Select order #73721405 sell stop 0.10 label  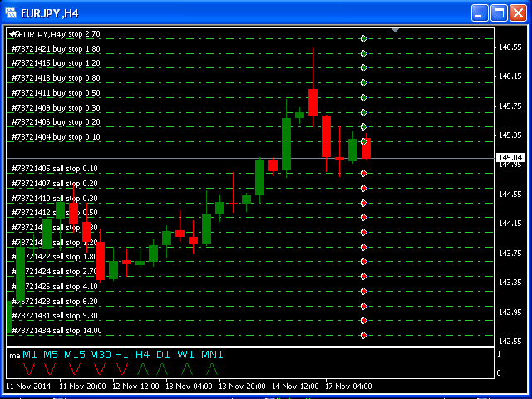point(55,169)
